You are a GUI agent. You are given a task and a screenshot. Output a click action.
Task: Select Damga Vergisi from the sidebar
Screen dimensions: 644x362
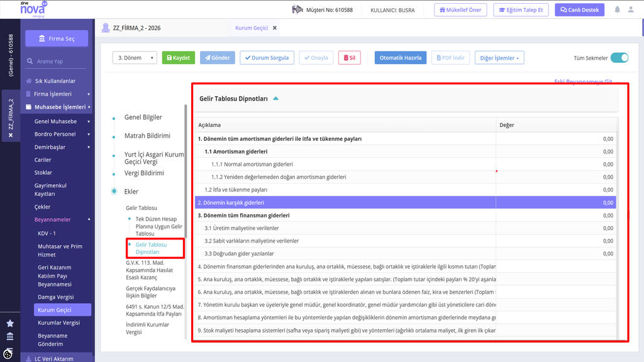click(x=56, y=297)
